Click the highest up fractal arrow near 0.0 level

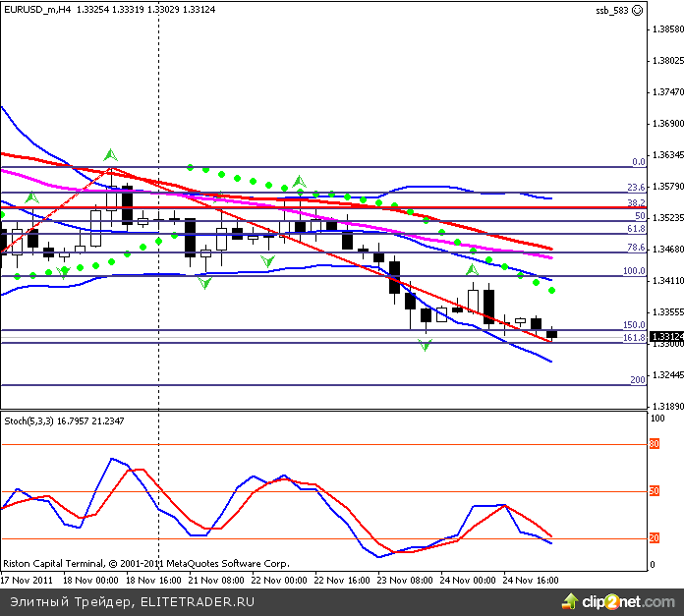(110, 154)
